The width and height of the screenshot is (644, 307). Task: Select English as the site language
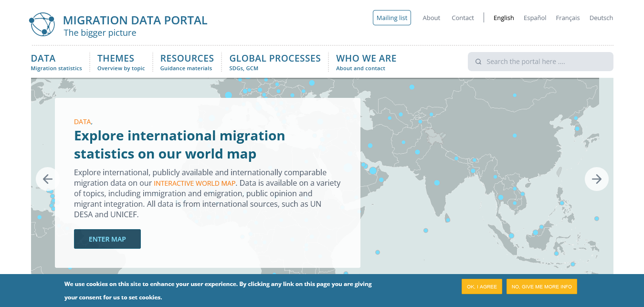coord(504,18)
